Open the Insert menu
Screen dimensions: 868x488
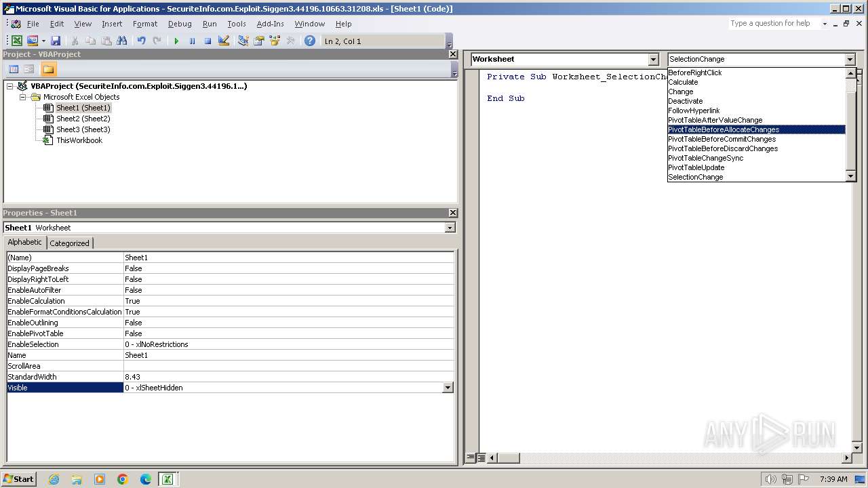[x=112, y=24]
